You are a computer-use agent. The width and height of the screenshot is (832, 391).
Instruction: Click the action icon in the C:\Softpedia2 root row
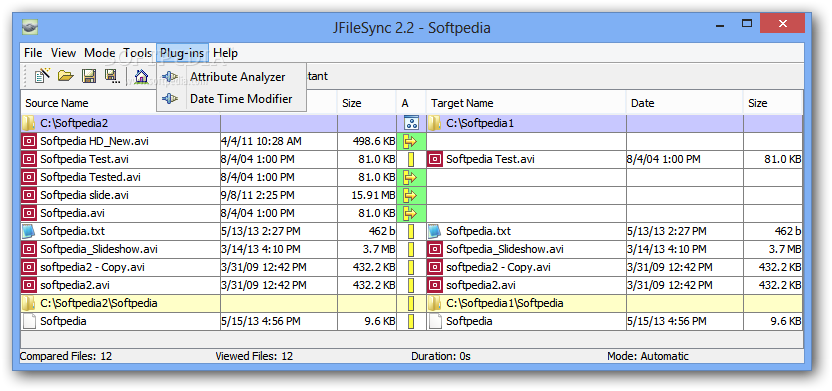(411, 123)
